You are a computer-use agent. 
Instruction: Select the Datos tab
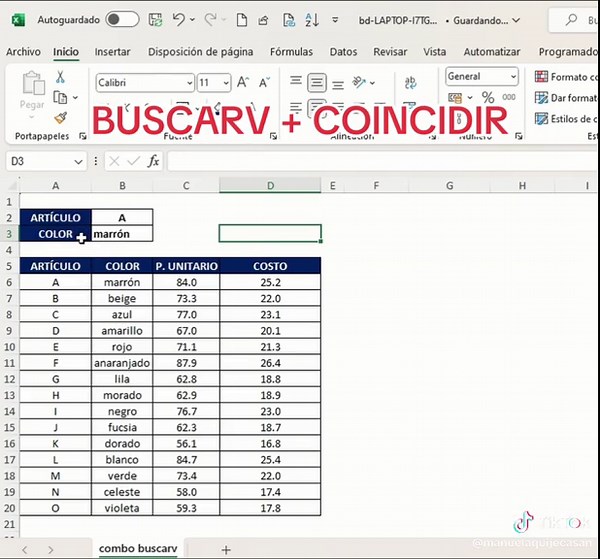click(x=343, y=52)
